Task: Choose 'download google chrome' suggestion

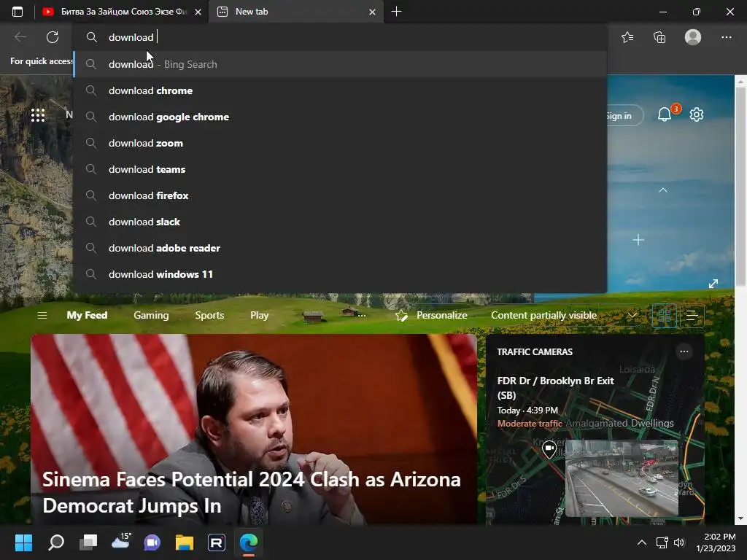Action: [x=340, y=117]
